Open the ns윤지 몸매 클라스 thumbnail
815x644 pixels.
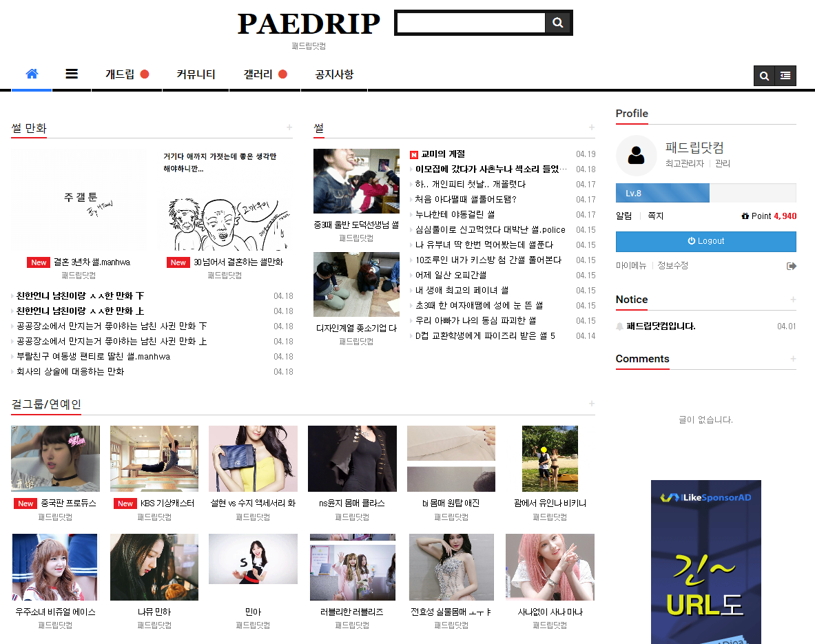click(353, 459)
